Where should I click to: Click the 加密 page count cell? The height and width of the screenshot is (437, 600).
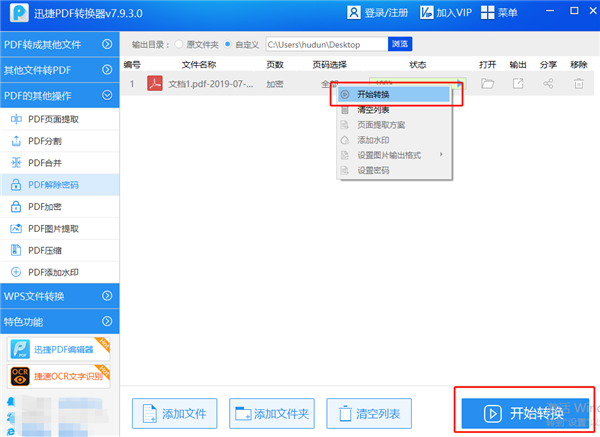(275, 84)
